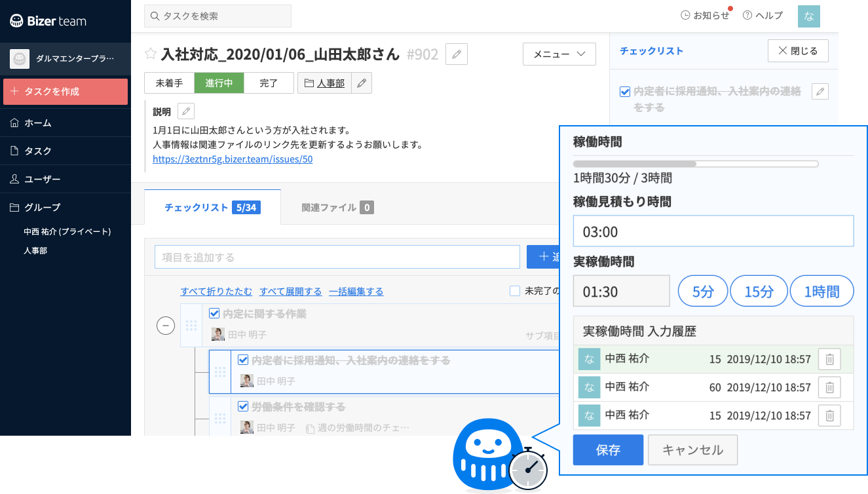The image size is (868, 494).
Task: Select タスク in the sidebar menu
Action: pyautogui.click(x=39, y=150)
